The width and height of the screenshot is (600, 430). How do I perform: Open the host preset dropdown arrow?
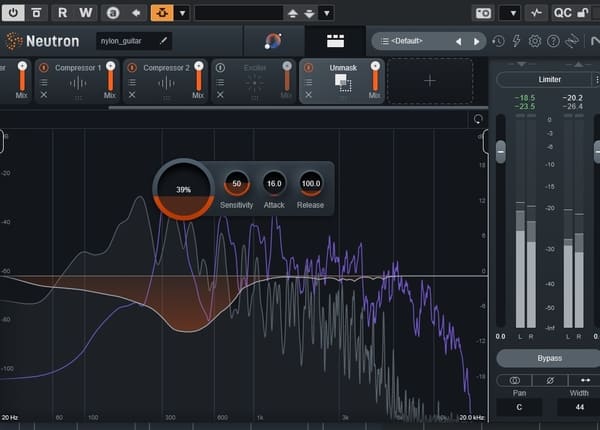pyautogui.click(x=326, y=13)
